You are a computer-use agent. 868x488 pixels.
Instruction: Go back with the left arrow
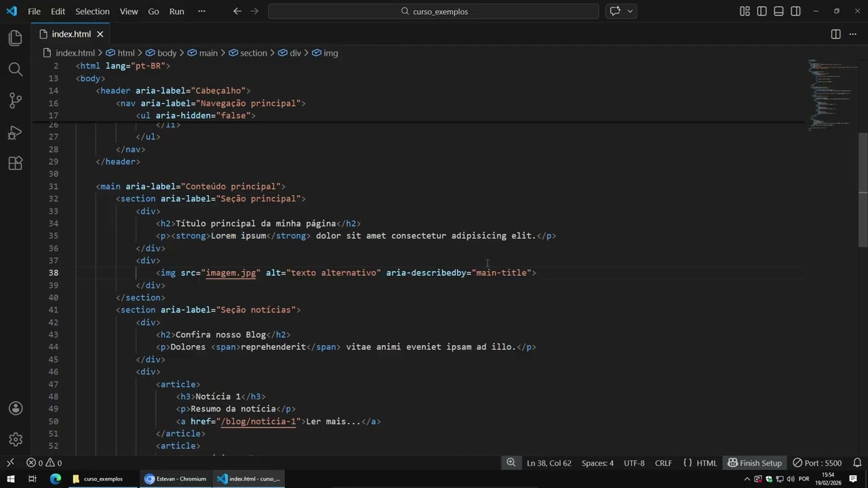click(x=237, y=11)
